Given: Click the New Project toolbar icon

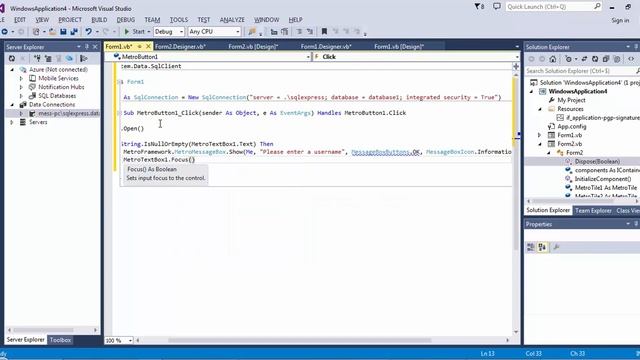Looking at the screenshot, I should [x=36, y=31].
